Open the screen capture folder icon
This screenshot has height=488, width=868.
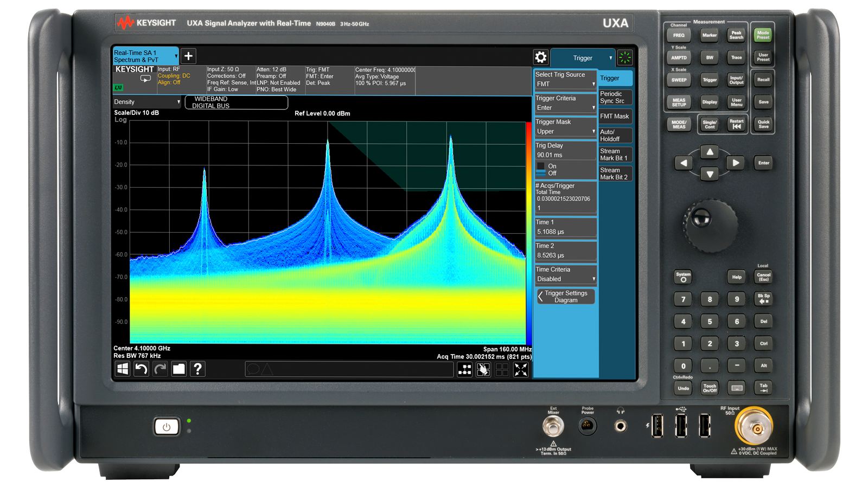(x=180, y=369)
